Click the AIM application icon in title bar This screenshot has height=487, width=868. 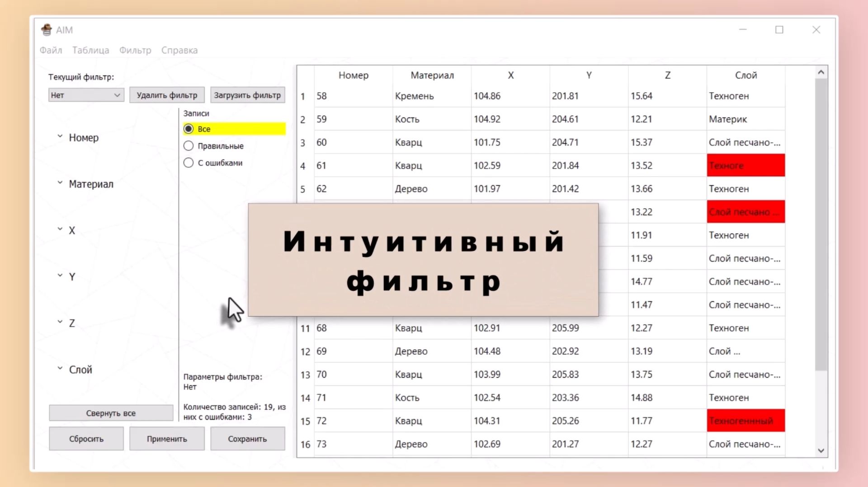pos(47,30)
